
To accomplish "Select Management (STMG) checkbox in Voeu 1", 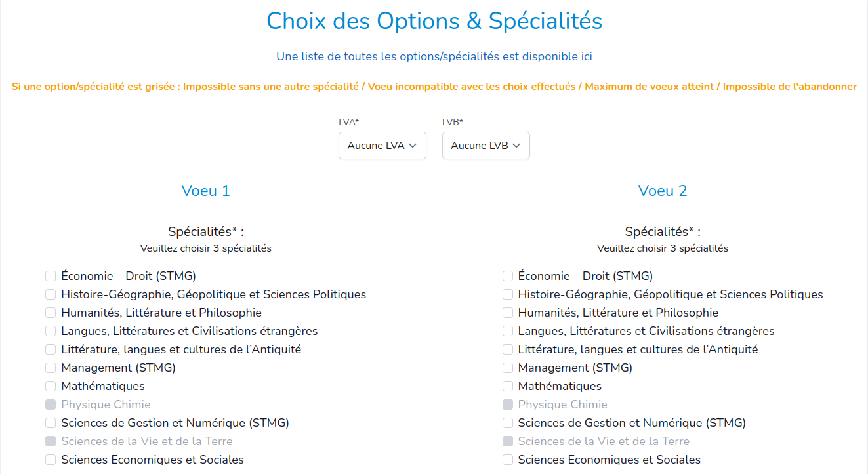I will pos(51,368).
